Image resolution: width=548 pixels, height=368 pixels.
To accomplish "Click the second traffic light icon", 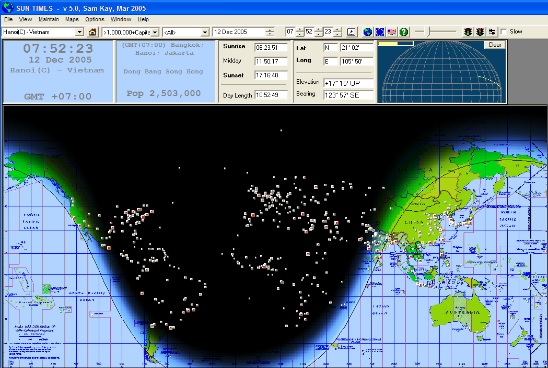I will pyautogui.click(x=480, y=32).
